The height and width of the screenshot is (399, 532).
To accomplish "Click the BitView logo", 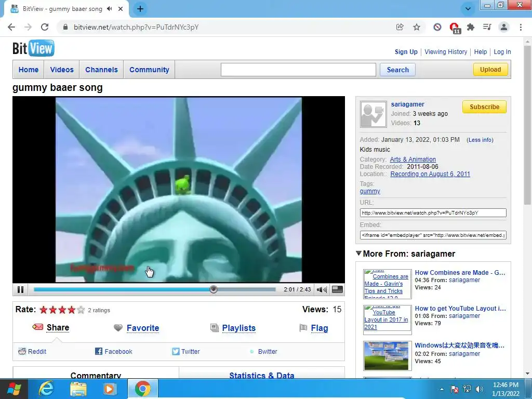I will tap(33, 48).
